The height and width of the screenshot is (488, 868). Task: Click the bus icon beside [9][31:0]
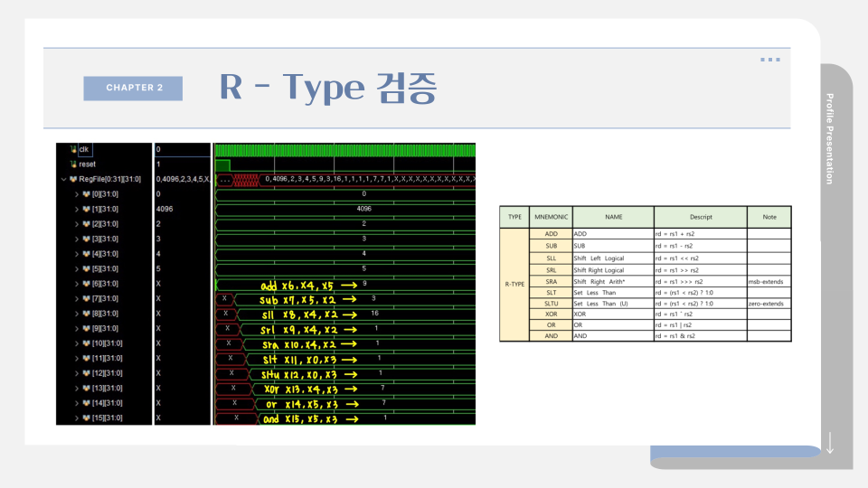click(x=87, y=329)
